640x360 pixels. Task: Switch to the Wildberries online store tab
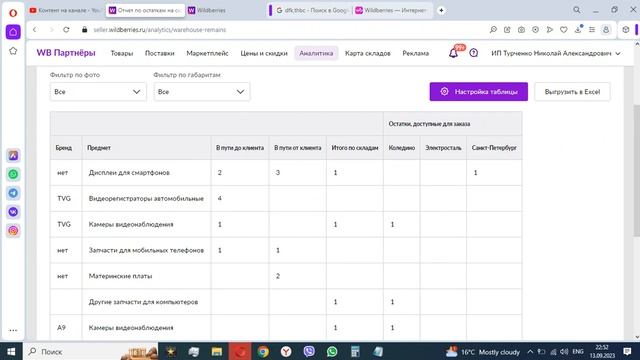(x=391, y=10)
